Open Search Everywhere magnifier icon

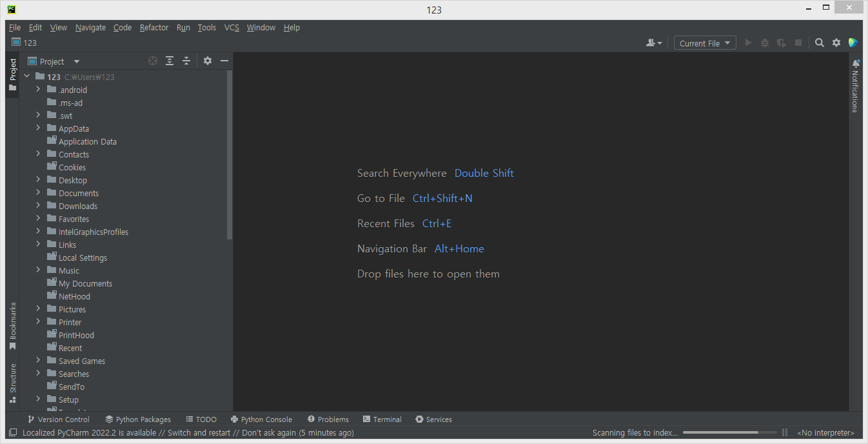tap(820, 43)
